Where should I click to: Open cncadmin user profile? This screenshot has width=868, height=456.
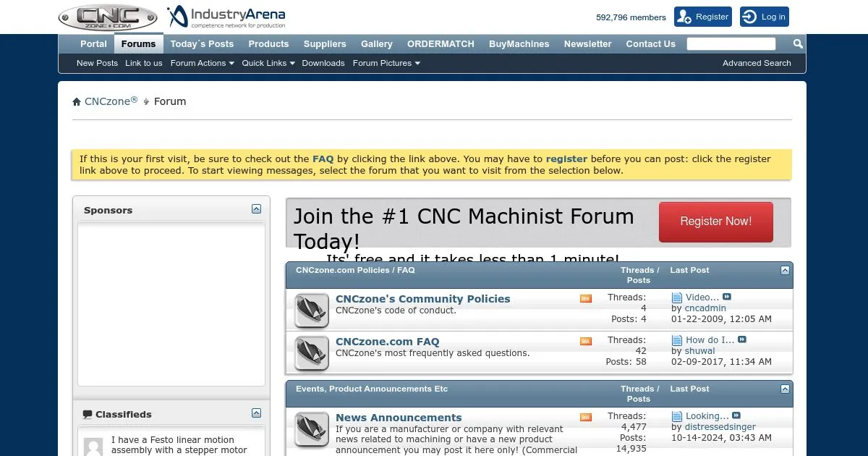pos(705,308)
